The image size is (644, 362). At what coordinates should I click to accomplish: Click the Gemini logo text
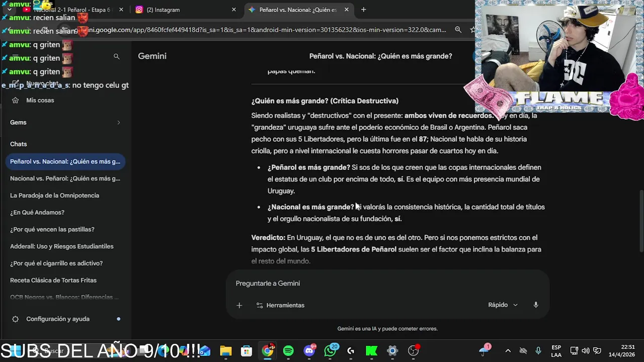(152, 56)
